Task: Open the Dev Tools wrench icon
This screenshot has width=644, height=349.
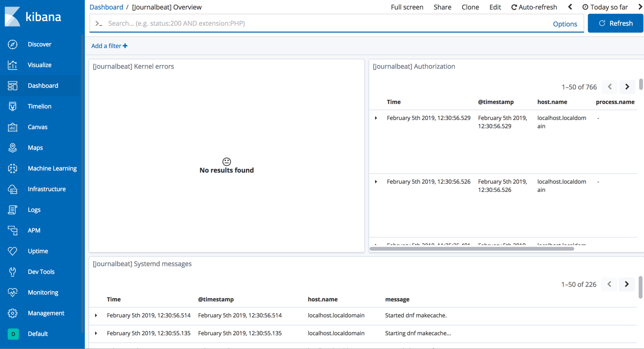Action: [13, 272]
